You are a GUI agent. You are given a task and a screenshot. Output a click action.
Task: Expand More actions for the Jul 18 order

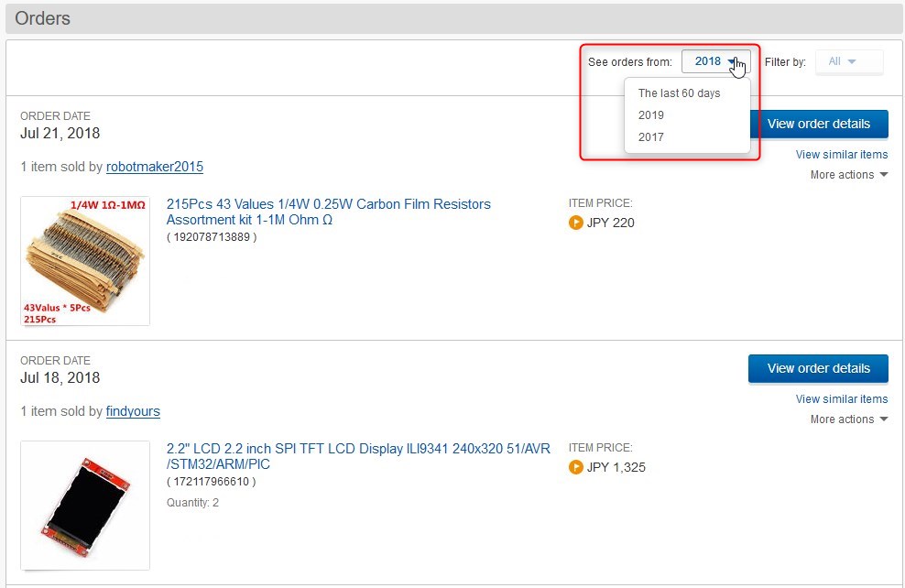pos(848,419)
